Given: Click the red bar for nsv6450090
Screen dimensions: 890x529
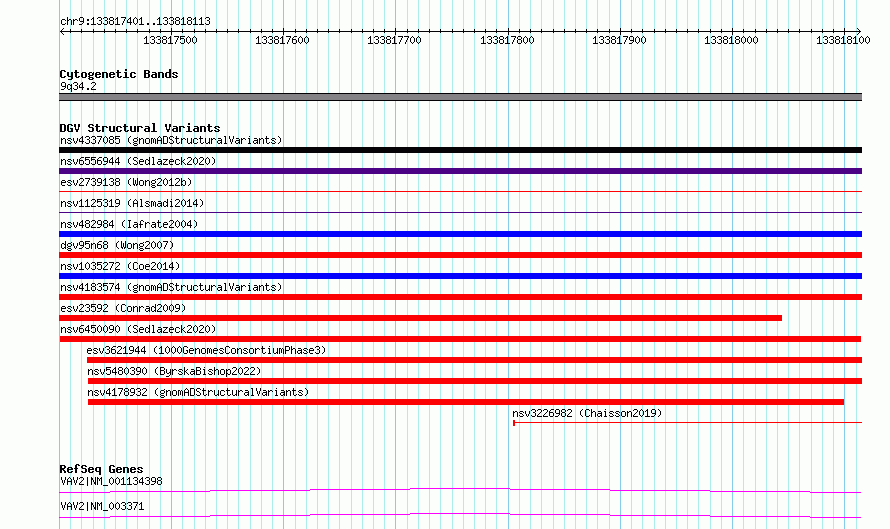Looking at the screenshot, I should [460, 339].
